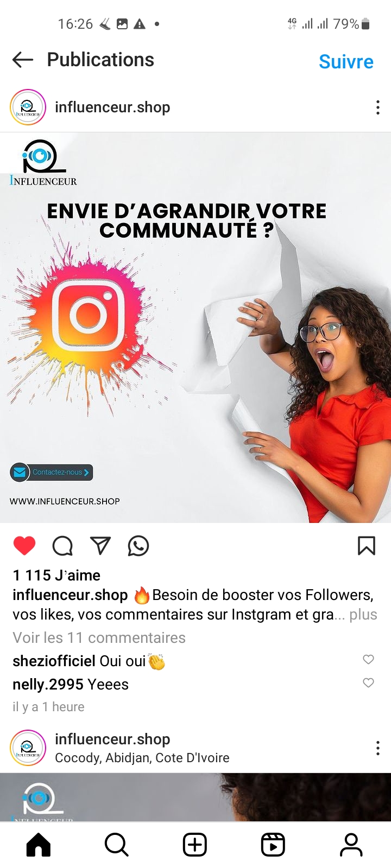Screen dimensions: 391x868
Task: Expand caption by tapping plus
Action: [x=363, y=615]
